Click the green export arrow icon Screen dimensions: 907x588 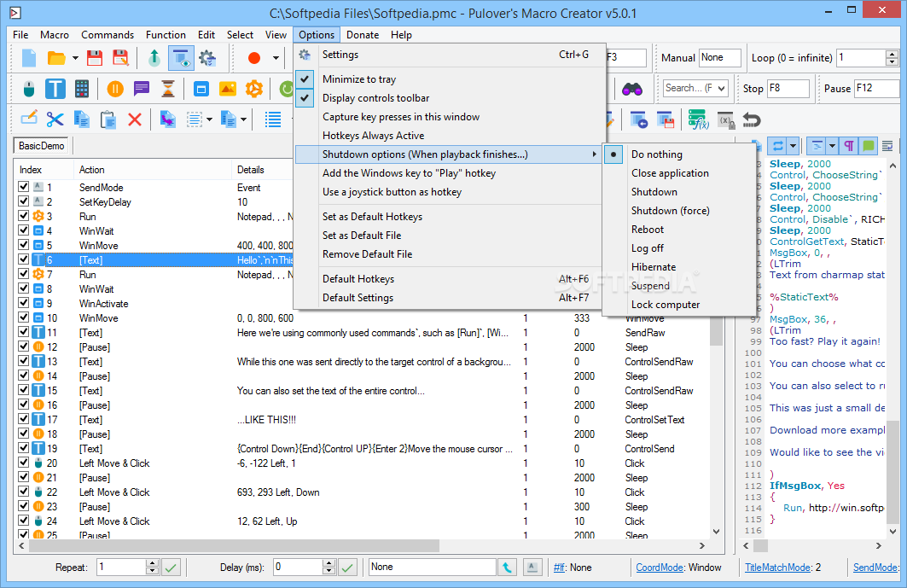[x=154, y=58]
